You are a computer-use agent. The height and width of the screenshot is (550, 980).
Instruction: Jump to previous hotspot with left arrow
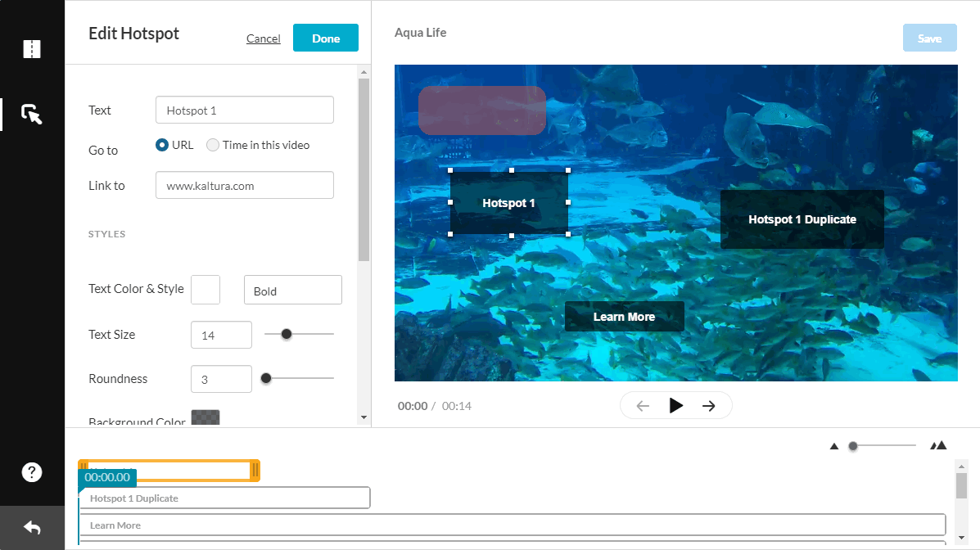[643, 406]
